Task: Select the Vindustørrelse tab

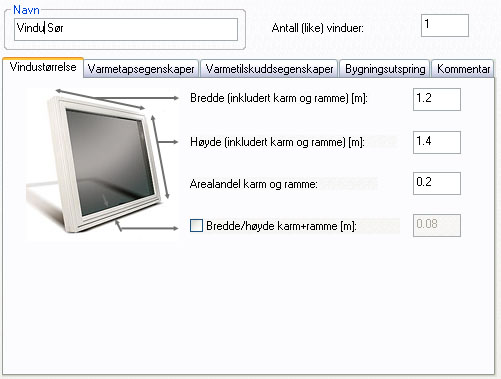Action: (x=43, y=68)
